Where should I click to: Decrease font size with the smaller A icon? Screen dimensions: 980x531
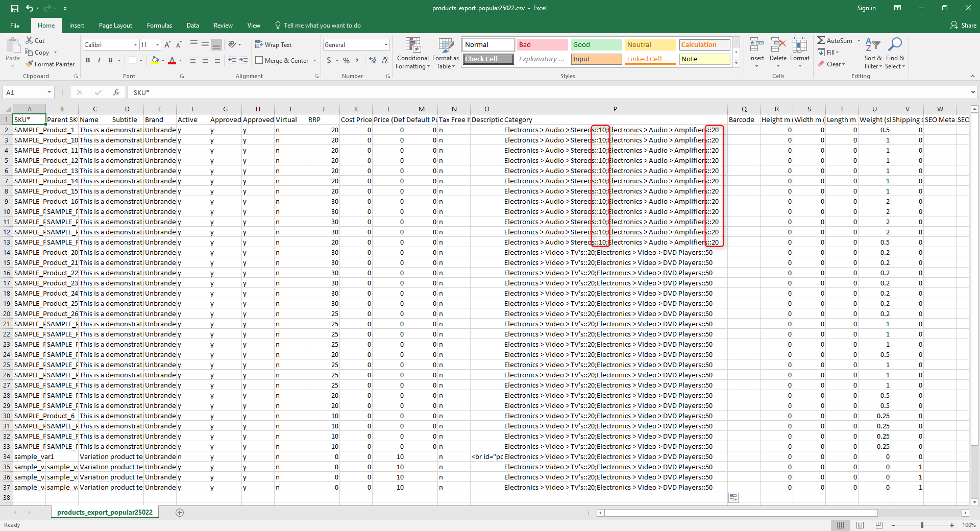(179, 45)
